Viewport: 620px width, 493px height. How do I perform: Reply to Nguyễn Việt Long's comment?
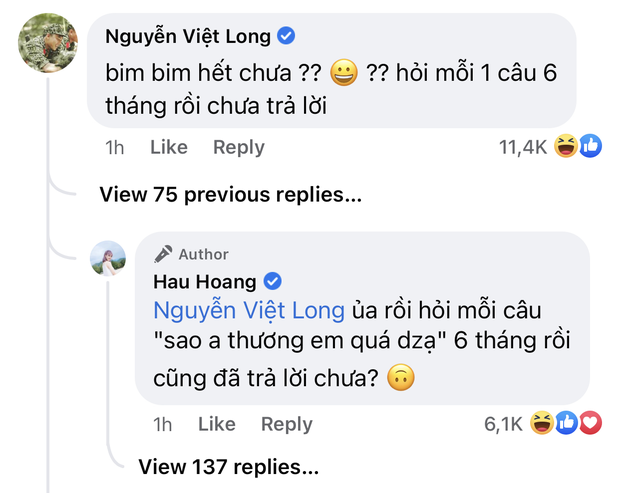[238, 147]
